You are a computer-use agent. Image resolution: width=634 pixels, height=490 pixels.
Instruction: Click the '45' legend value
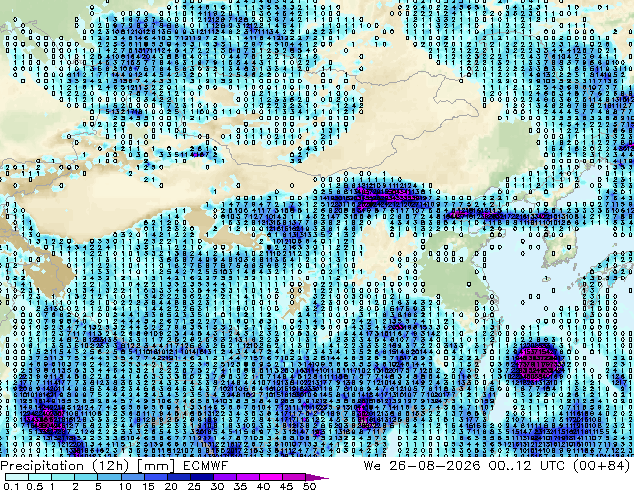287,486
